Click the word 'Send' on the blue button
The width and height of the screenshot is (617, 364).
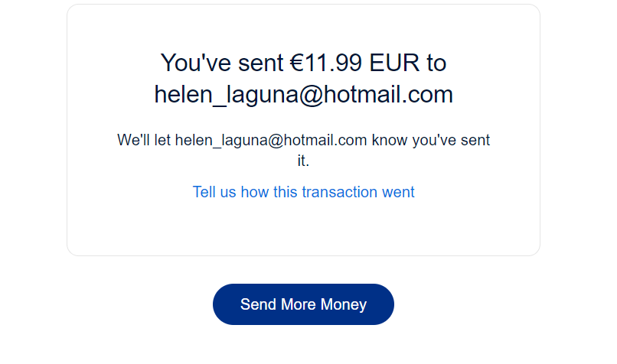coord(258,304)
